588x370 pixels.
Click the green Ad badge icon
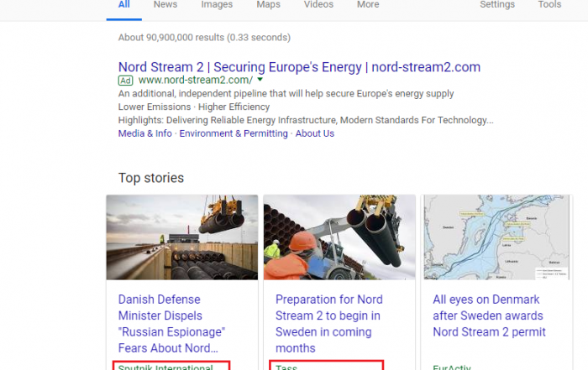coord(126,81)
